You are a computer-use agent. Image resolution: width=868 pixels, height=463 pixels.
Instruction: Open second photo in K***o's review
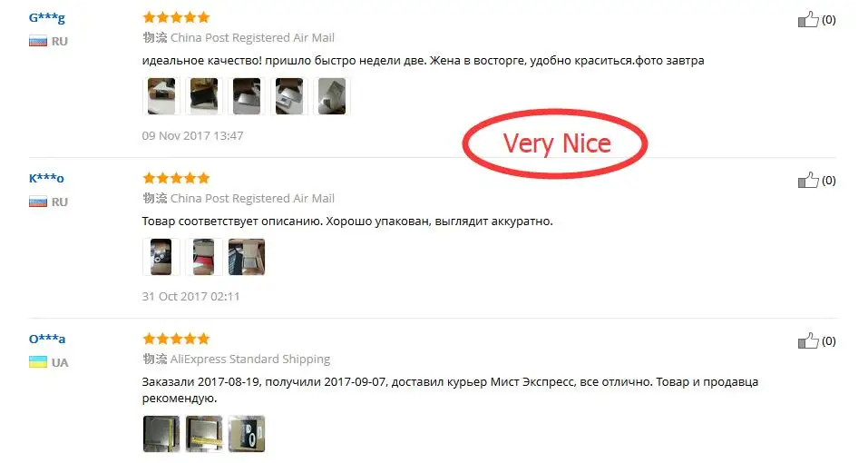(204, 256)
